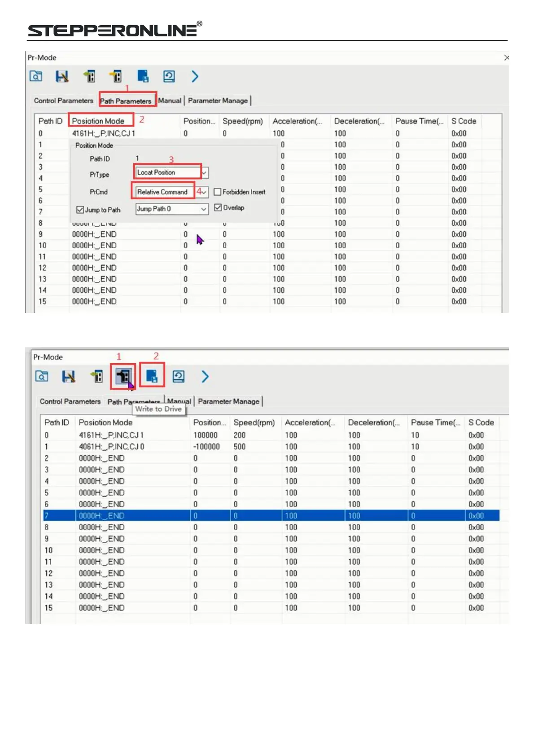This screenshot has width=534, height=756.
Task: Select highlighted row 7 in lower table
Action: click(271, 515)
